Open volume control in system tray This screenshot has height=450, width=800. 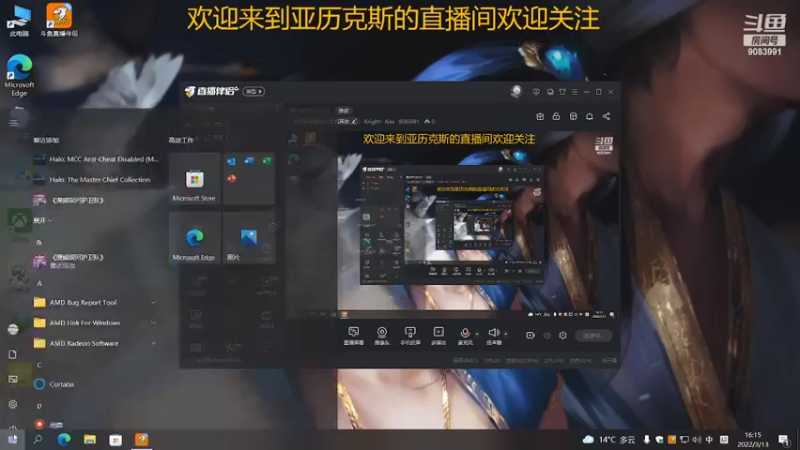pyautogui.click(x=697, y=439)
